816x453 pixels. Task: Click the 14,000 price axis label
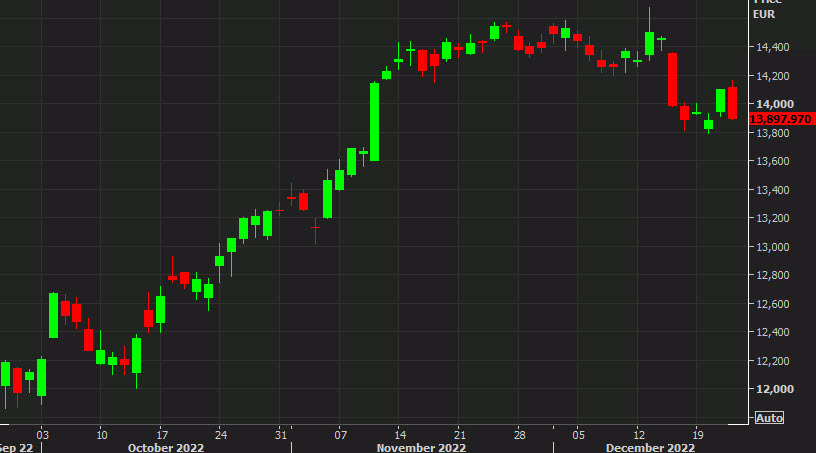point(774,104)
